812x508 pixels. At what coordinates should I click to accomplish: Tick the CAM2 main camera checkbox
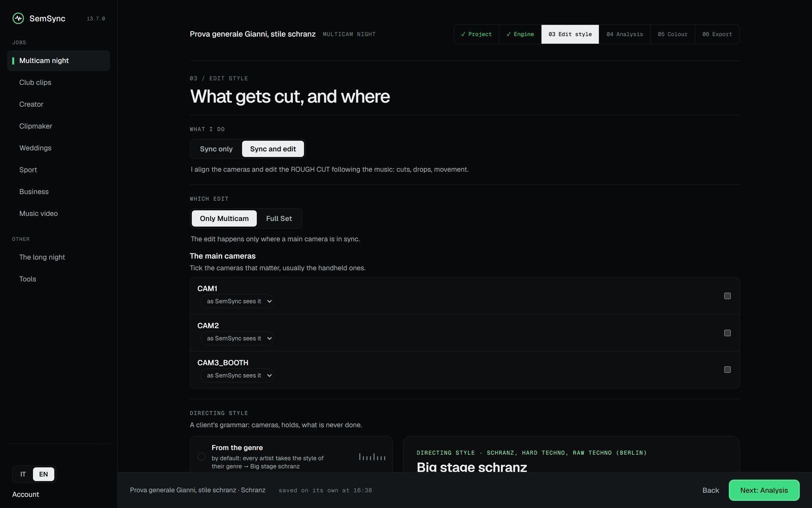(x=727, y=333)
